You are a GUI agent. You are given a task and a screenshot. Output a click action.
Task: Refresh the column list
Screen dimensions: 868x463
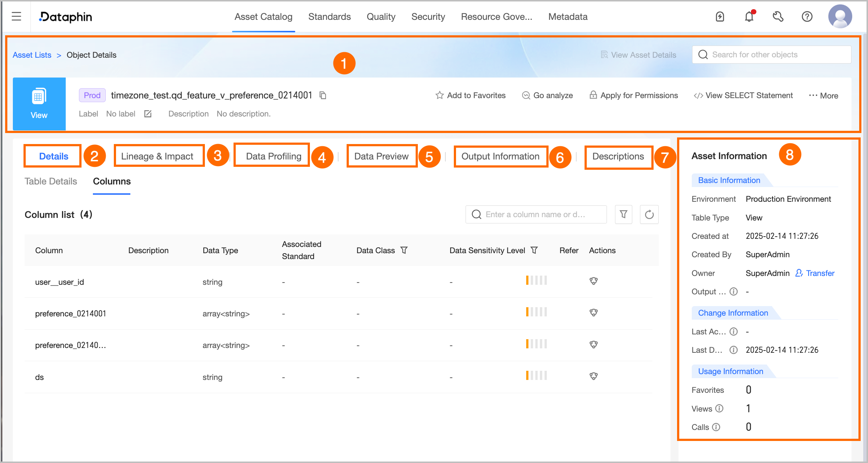coord(649,215)
